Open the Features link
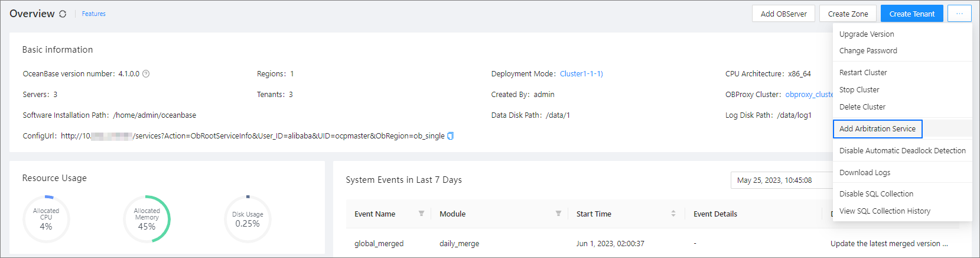 click(93, 14)
